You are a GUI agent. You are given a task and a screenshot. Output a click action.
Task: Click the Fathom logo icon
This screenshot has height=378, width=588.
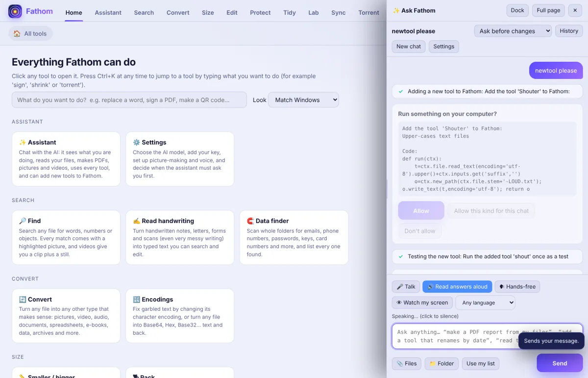point(15,12)
